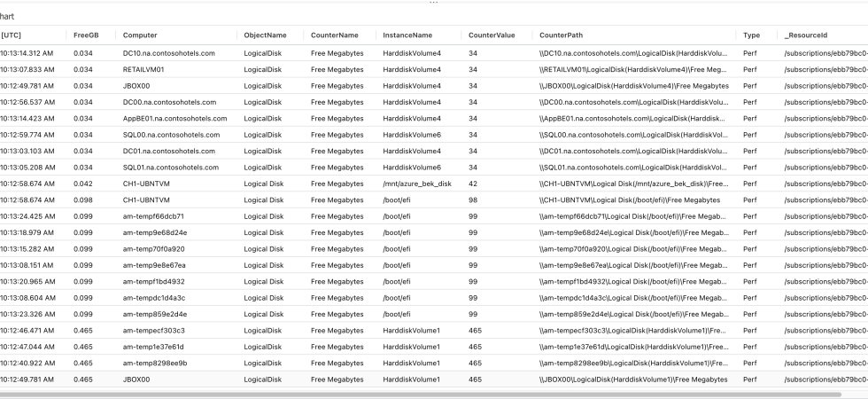
Task: Select the RETAILVM01 computer cell
Action: 143,69
